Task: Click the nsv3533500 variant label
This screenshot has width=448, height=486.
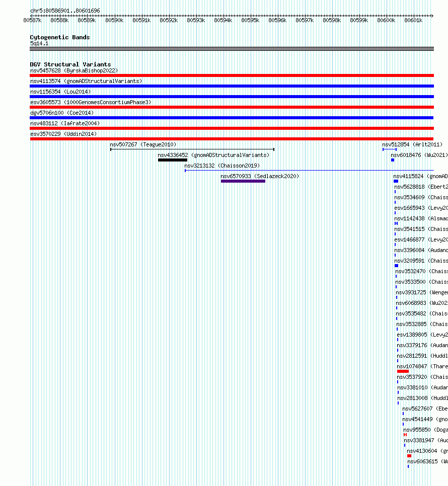Action: [422, 281]
